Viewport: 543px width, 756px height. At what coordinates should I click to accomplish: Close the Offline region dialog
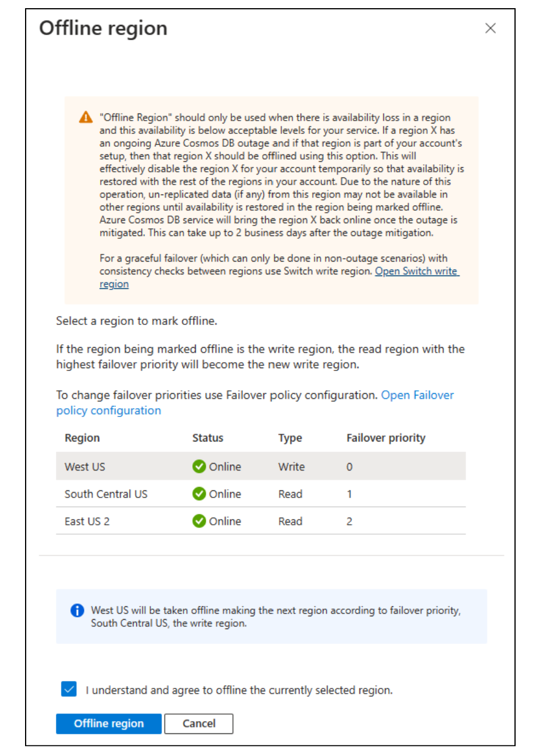pos(491,28)
